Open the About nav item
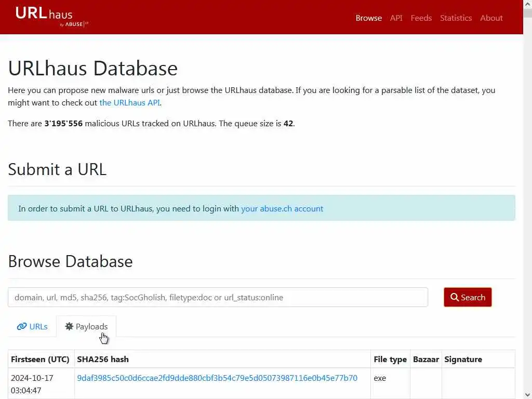Viewport: 532px width, 399px height. (491, 18)
